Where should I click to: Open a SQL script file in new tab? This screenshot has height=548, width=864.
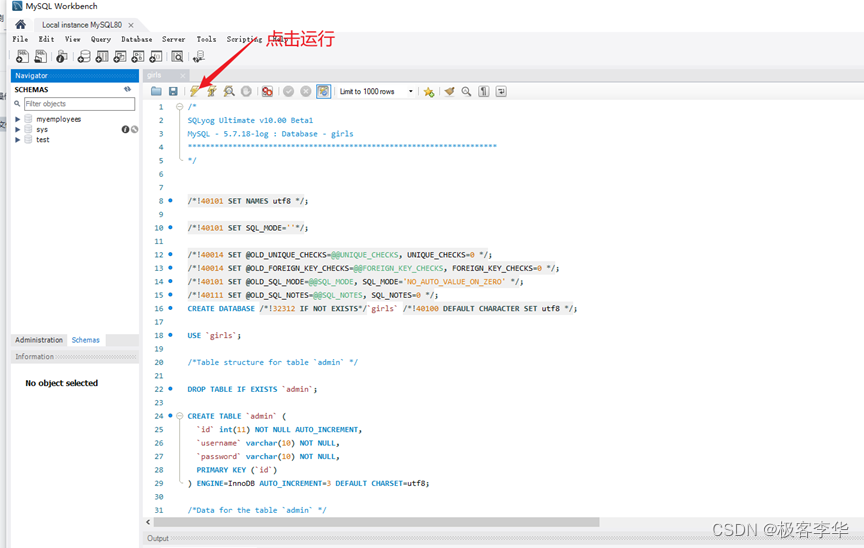(x=41, y=56)
